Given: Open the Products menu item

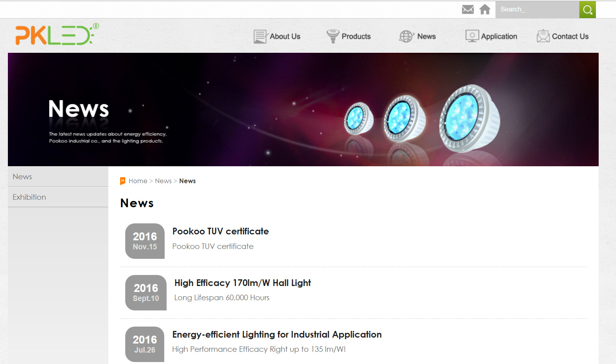Looking at the screenshot, I should coord(356,36).
